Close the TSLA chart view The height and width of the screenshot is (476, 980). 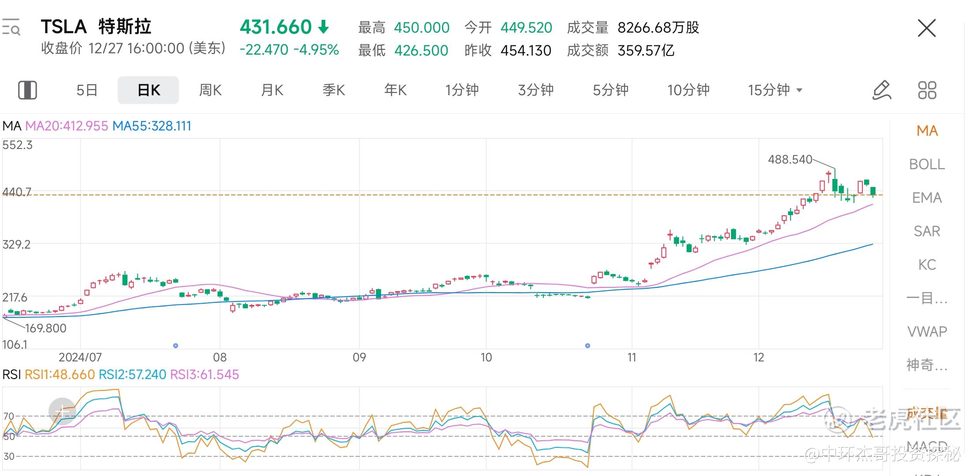[926, 28]
